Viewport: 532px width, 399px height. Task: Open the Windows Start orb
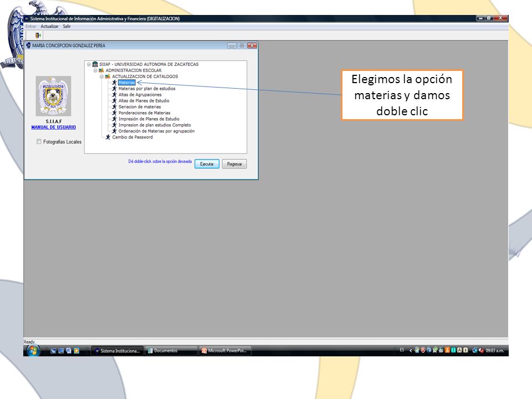[33, 350]
